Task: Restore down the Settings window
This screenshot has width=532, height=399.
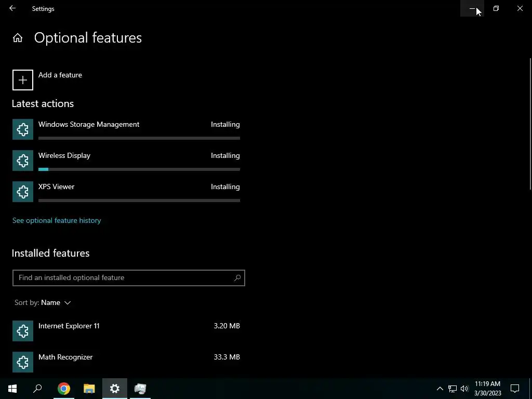Action: (496, 8)
